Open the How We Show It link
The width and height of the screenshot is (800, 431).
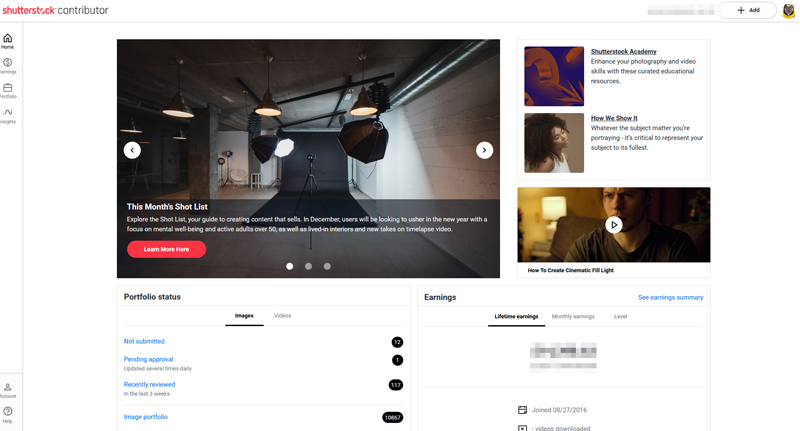point(614,118)
